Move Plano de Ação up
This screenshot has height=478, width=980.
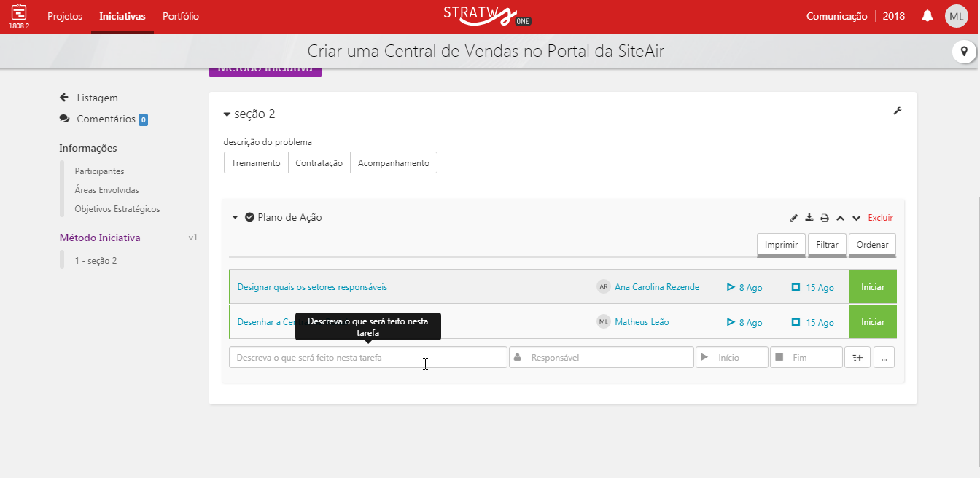pyautogui.click(x=840, y=218)
